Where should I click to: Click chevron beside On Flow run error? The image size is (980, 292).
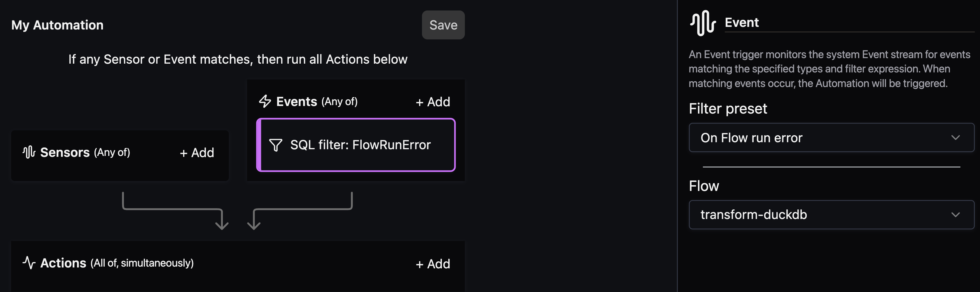click(x=955, y=138)
